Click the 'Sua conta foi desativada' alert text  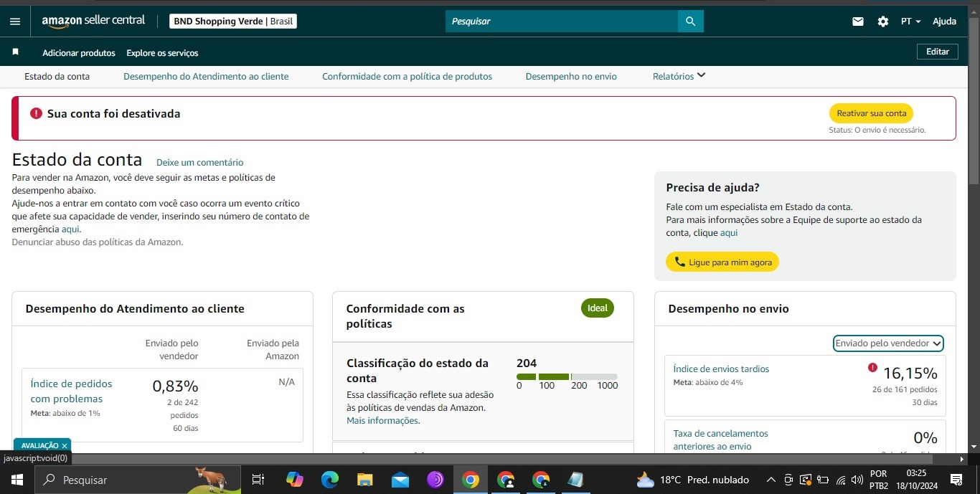tap(114, 113)
